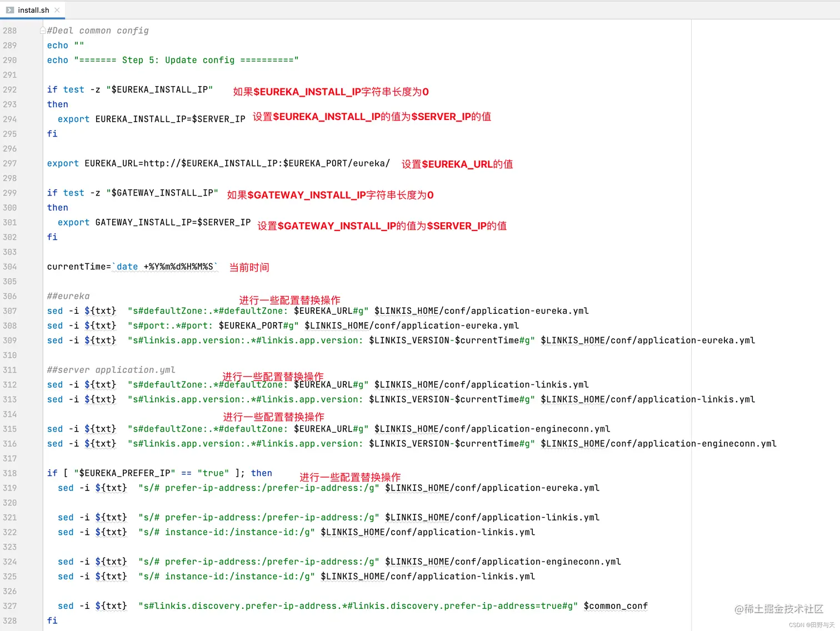Click the '"true"' string on line 318
The image size is (840, 631).
(x=213, y=473)
